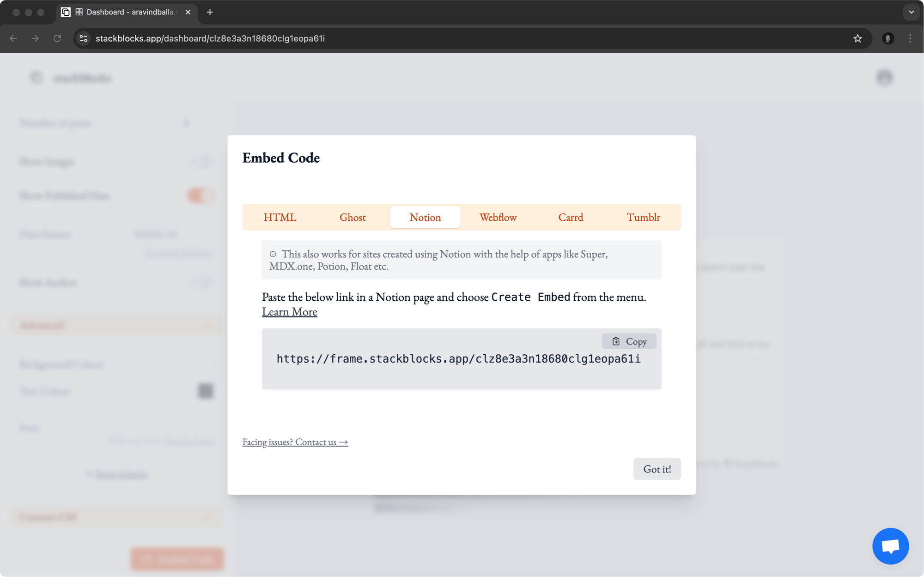Open a new browser tab

tap(210, 12)
